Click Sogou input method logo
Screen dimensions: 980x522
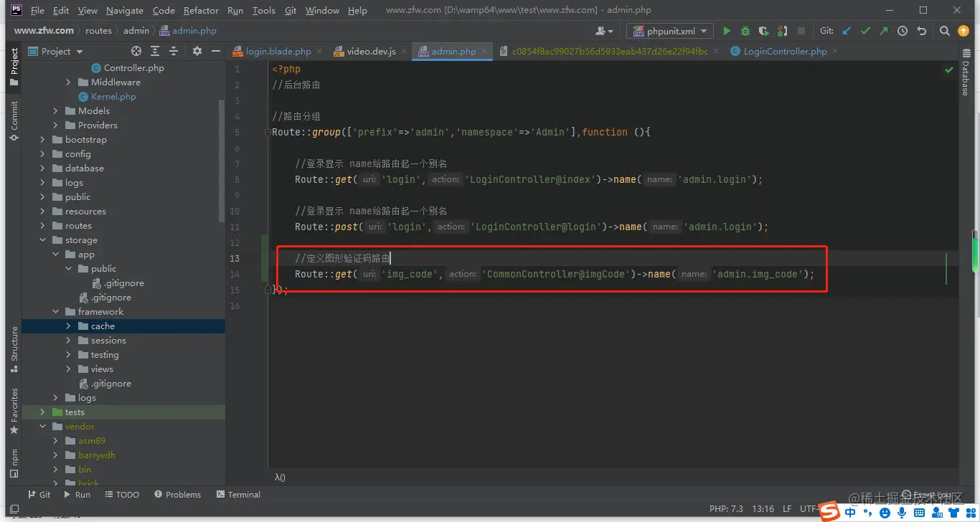[830, 511]
